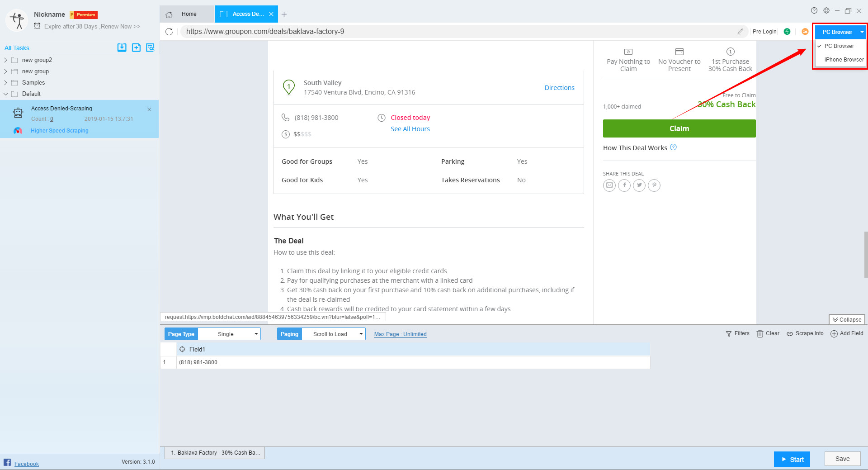Open See All Hours link
The height and width of the screenshot is (470, 868).
(x=410, y=129)
